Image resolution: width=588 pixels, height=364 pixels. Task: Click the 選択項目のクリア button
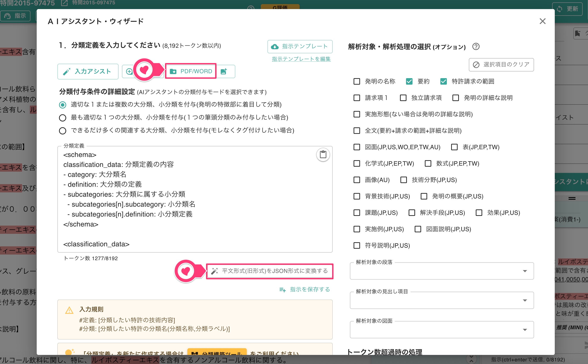tap(501, 65)
